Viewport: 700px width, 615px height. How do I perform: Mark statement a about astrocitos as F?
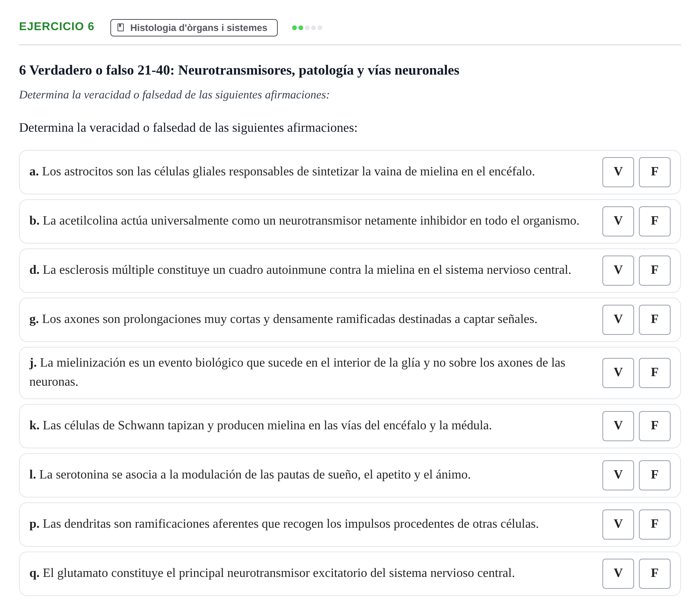pyautogui.click(x=654, y=172)
